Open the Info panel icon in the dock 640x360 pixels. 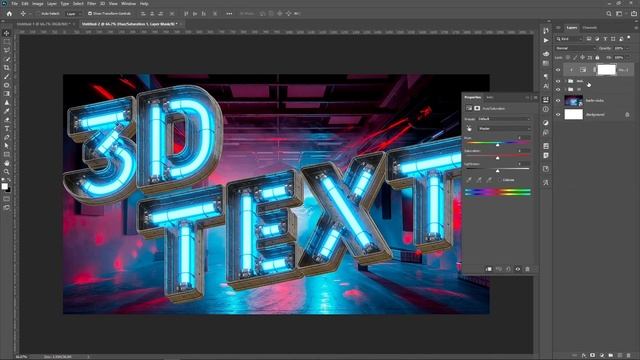(546, 109)
